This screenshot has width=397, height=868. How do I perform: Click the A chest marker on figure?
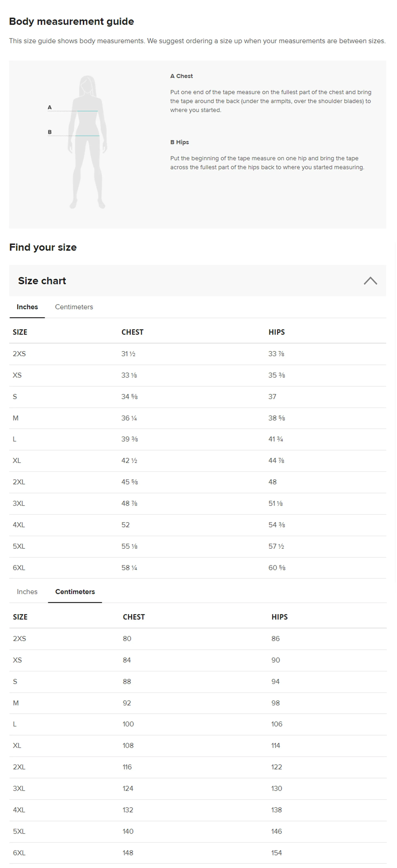tap(50, 107)
